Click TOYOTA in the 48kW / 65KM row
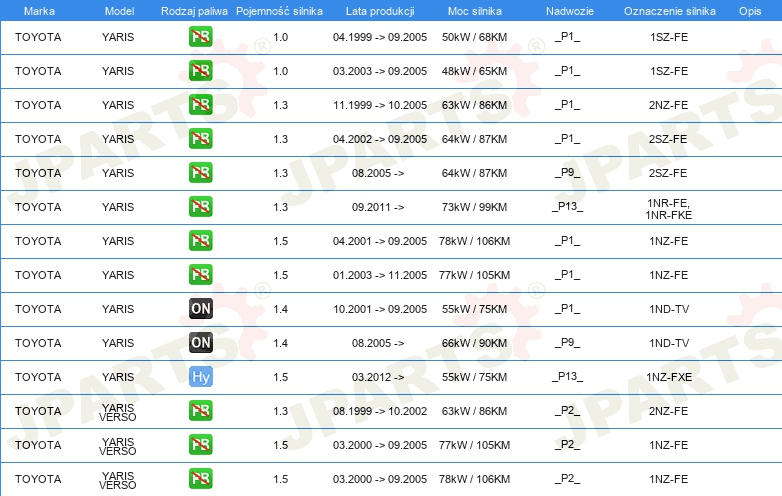 pyautogui.click(x=38, y=71)
